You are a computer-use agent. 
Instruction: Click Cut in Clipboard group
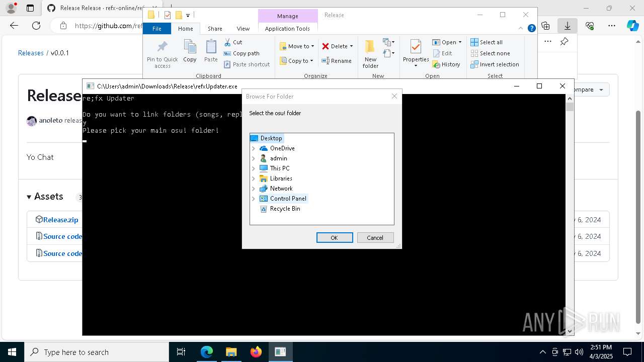(x=233, y=42)
